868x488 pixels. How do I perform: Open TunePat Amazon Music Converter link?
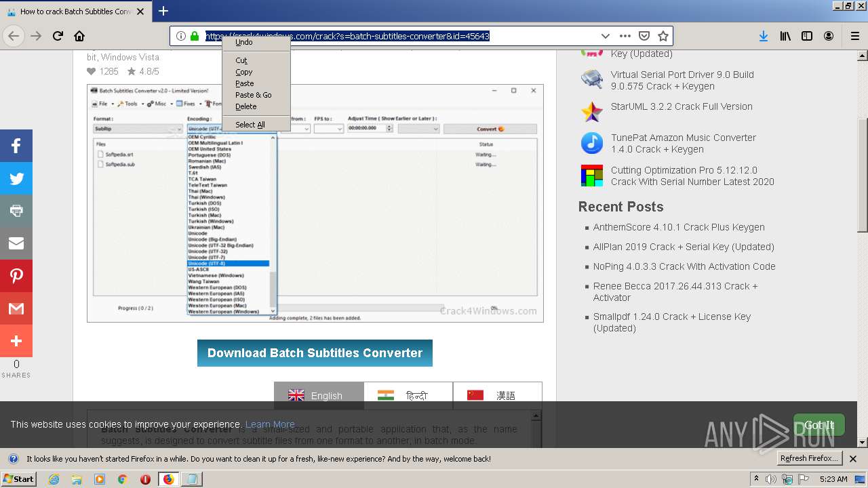(x=684, y=143)
